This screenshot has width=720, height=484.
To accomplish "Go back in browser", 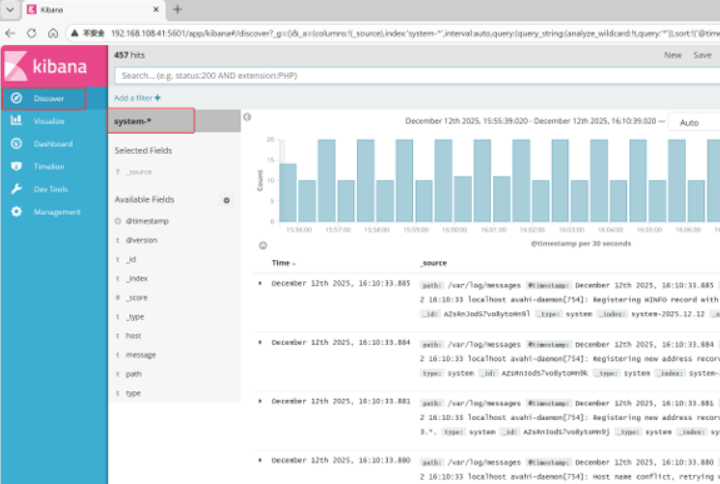I will point(10,33).
